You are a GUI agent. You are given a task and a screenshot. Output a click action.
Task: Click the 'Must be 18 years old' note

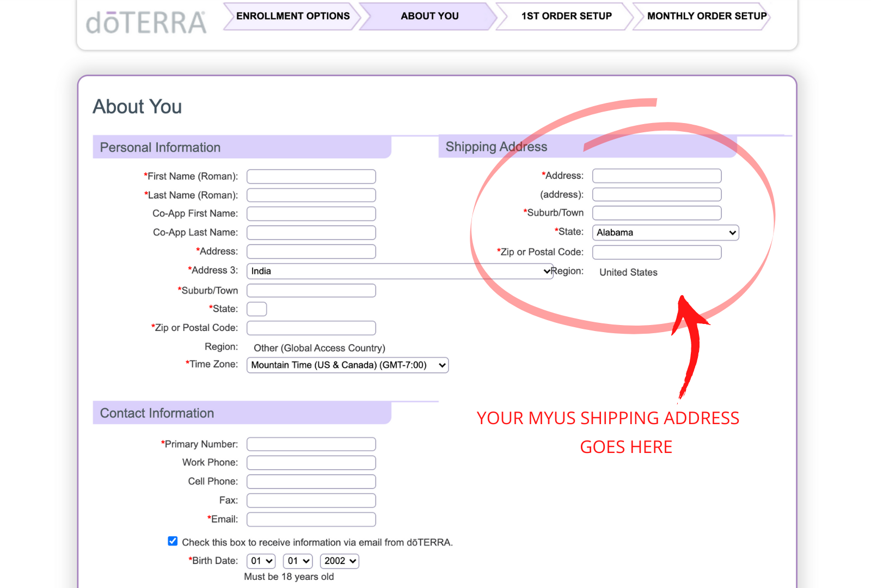[289, 577]
